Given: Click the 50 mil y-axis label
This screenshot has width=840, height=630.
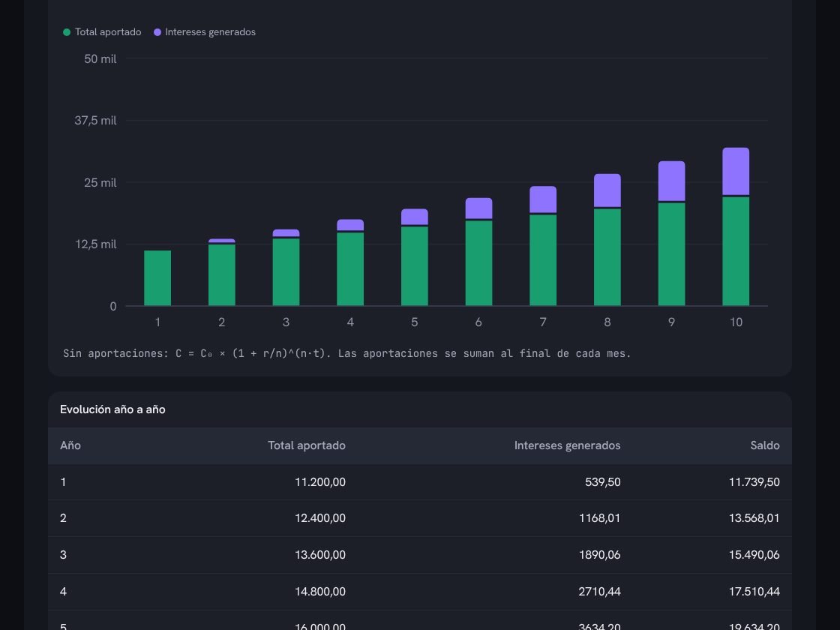Looking at the screenshot, I should [x=100, y=59].
